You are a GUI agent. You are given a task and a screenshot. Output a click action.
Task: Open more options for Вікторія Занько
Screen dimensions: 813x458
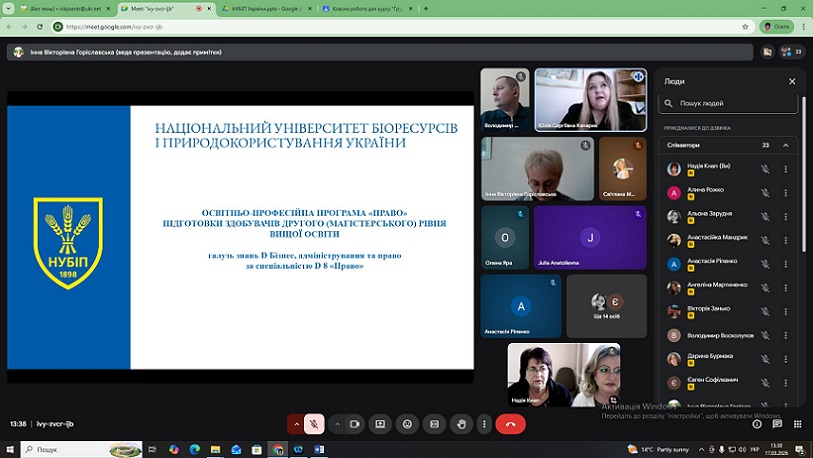786,312
